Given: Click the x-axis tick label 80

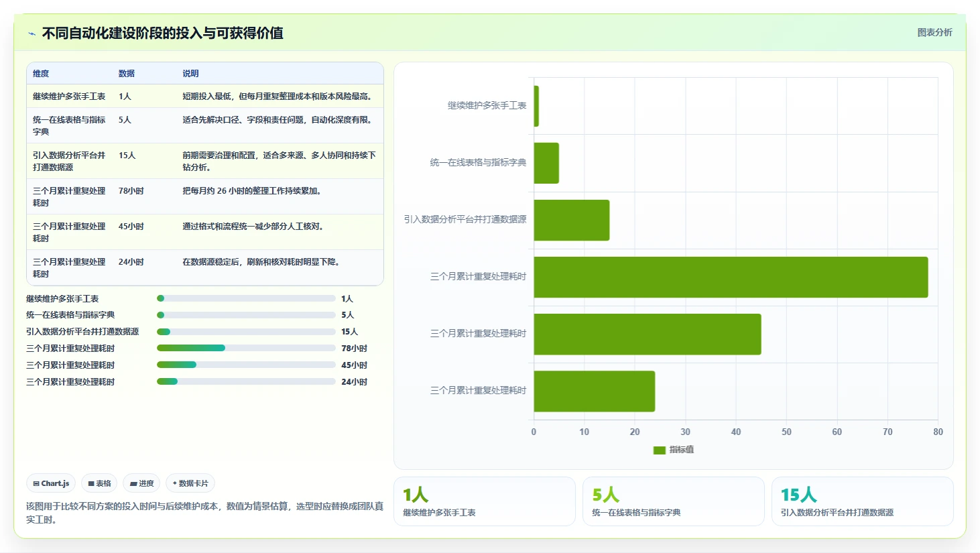Looking at the screenshot, I should pos(938,432).
